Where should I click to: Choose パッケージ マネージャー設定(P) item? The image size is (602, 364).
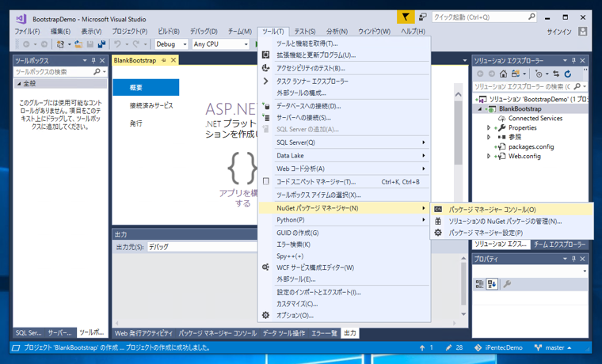click(512, 233)
